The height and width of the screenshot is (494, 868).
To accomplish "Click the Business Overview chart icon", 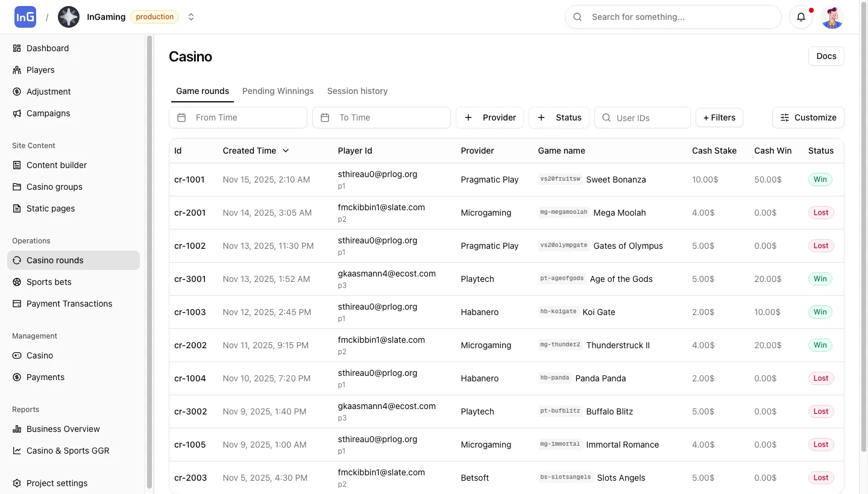I will [17, 429].
